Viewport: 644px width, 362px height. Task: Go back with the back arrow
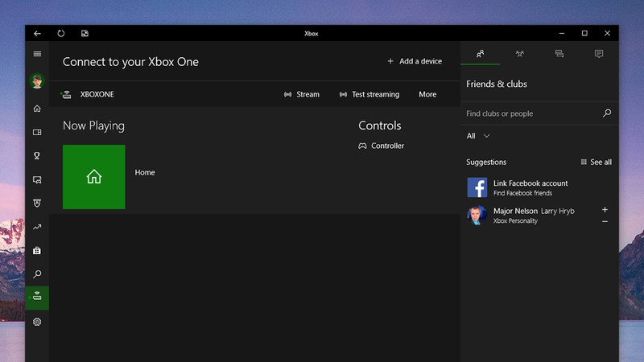pyautogui.click(x=37, y=34)
